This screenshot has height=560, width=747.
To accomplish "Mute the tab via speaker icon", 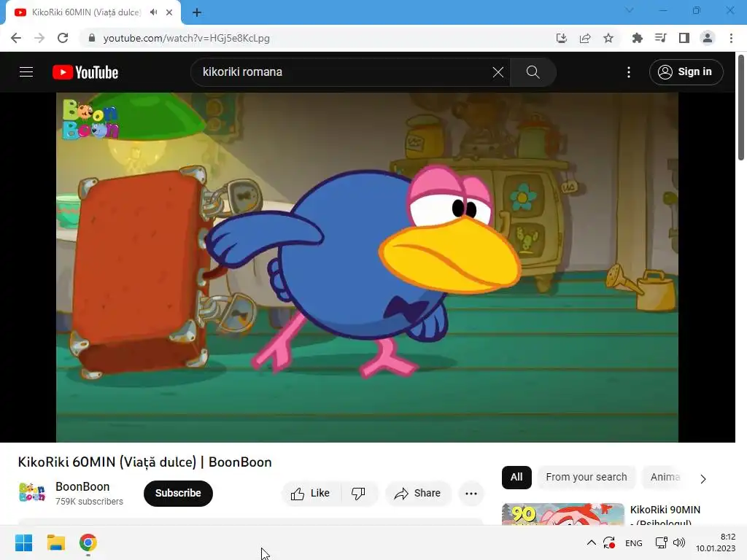I will 153,12.
